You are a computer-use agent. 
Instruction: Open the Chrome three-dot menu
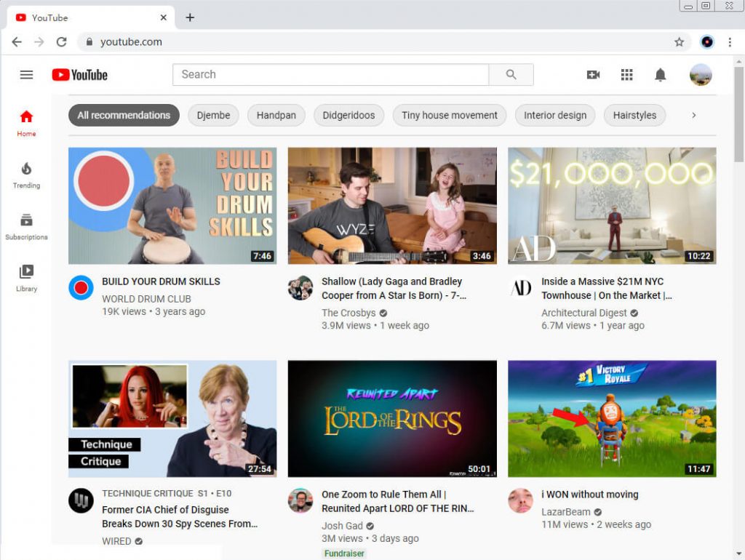[x=730, y=41]
